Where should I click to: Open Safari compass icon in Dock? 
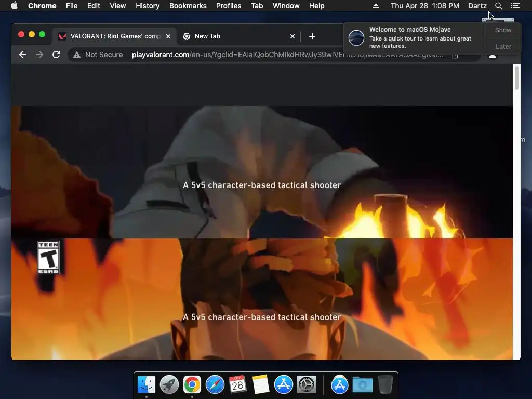click(215, 384)
